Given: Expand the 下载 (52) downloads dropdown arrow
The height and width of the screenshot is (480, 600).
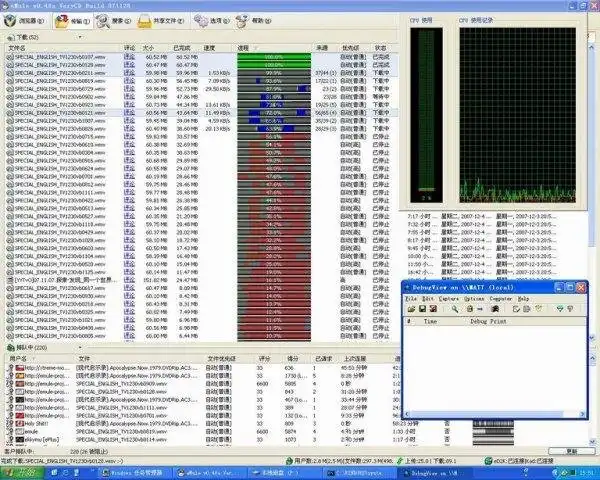Looking at the screenshot, I should [x=80, y=37].
